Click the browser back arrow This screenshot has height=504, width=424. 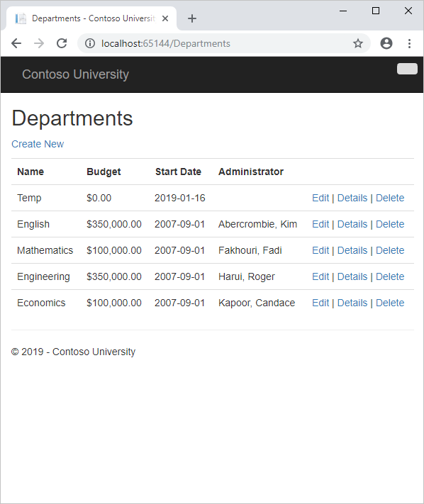(x=16, y=43)
